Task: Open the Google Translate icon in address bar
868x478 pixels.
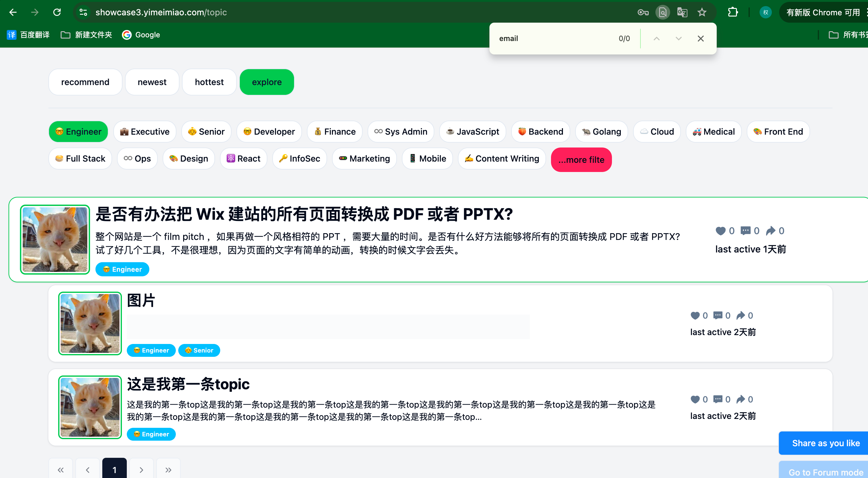Action: pyautogui.click(x=682, y=13)
